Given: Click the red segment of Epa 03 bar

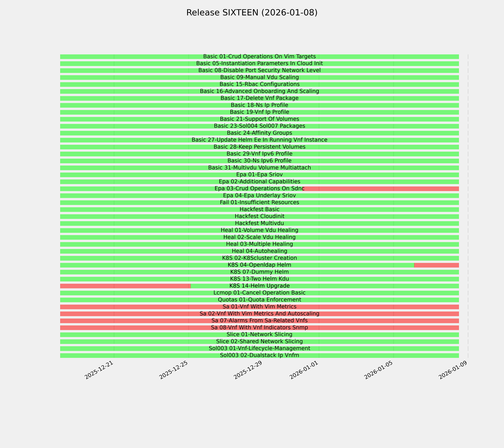Looking at the screenshot, I should [x=381, y=189].
